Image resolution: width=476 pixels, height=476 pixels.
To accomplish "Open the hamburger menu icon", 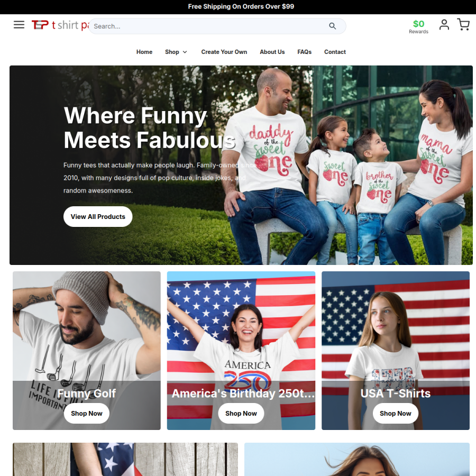I will 19,24.
